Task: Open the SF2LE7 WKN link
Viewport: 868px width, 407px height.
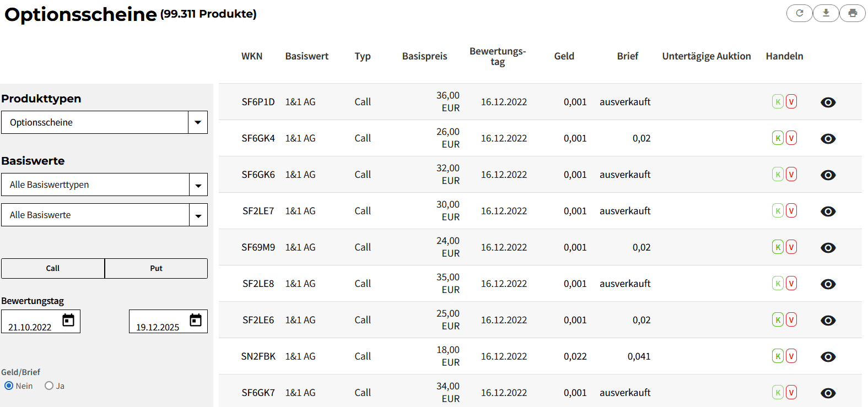Action: tap(258, 211)
